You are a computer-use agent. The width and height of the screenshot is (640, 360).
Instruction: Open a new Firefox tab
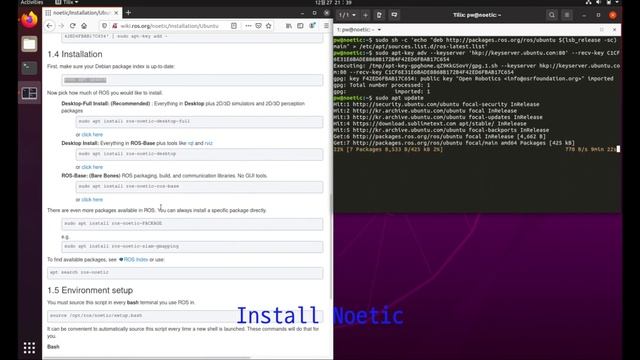click(x=129, y=13)
